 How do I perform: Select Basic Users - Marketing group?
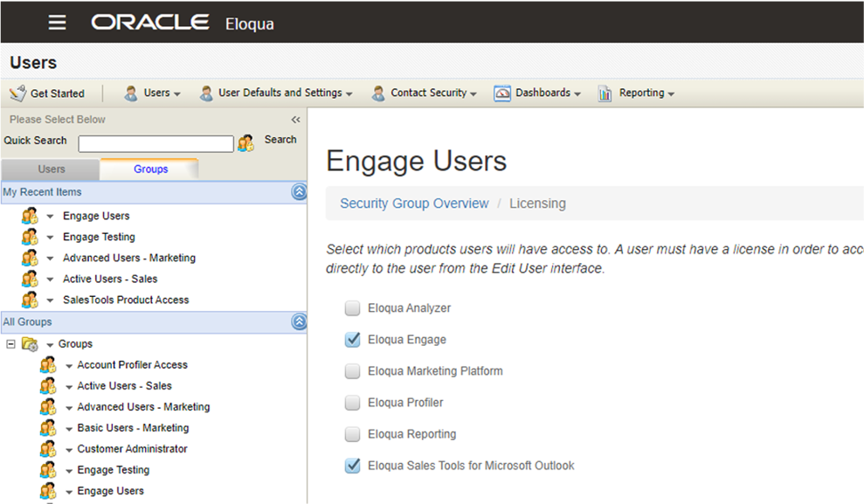(133, 428)
